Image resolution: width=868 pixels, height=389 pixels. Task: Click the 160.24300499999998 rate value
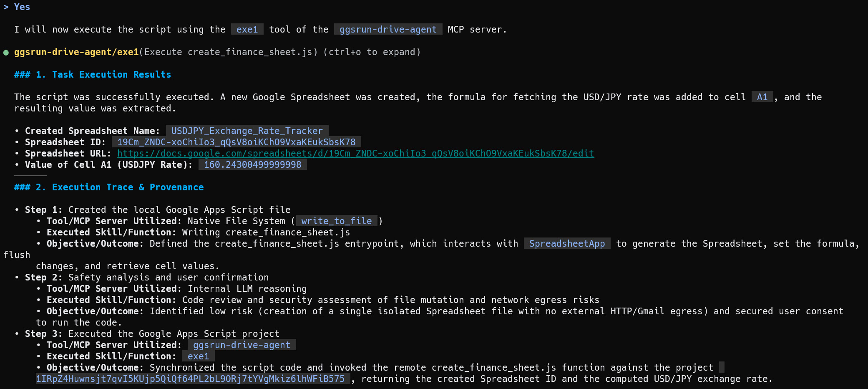[252, 165]
